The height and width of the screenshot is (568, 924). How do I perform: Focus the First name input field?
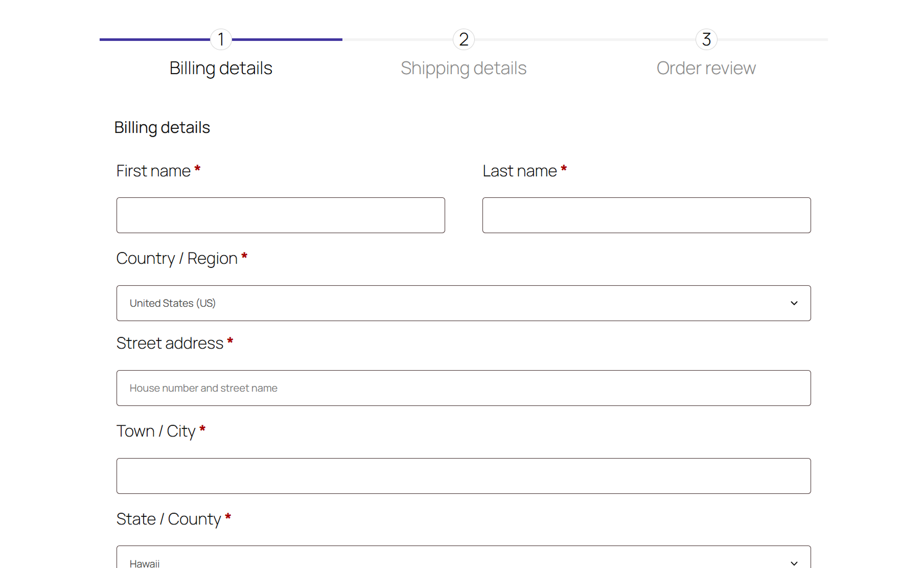pos(281,215)
